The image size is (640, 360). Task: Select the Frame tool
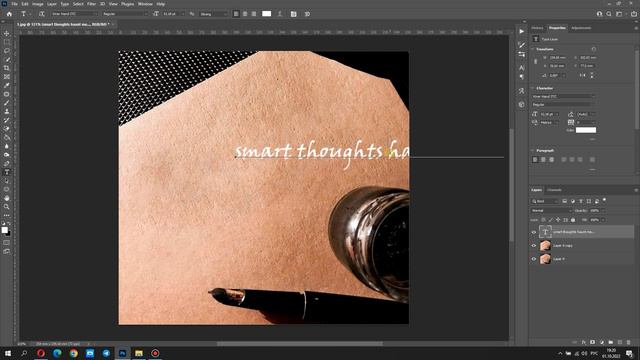coord(7,76)
